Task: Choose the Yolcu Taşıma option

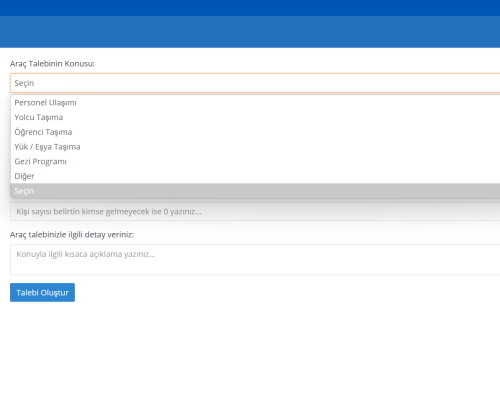Action: (x=255, y=117)
